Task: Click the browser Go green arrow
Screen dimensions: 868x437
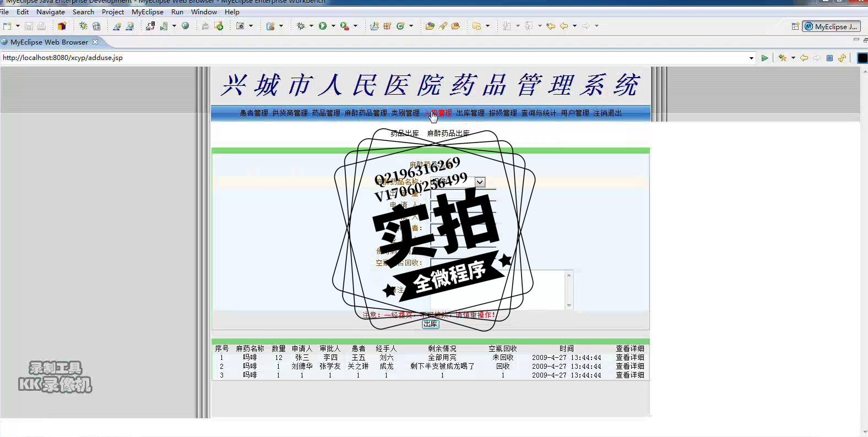Action: 764,58
